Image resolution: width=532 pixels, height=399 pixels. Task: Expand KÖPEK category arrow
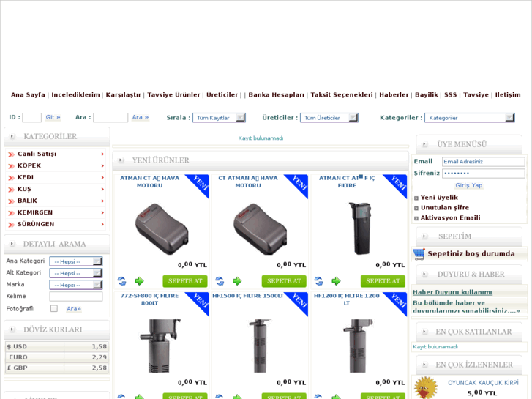[x=102, y=166]
